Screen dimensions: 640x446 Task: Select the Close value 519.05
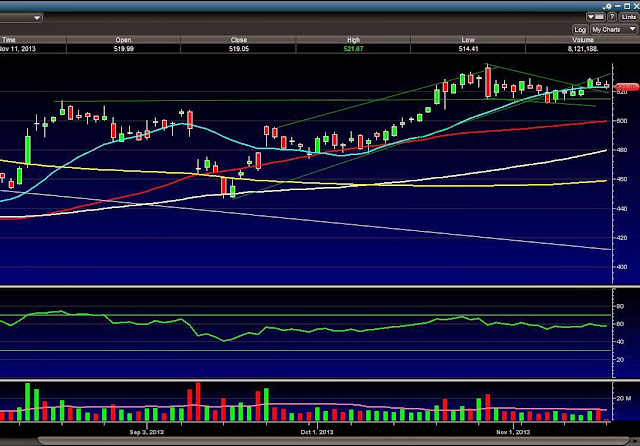pyautogui.click(x=238, y=49)
